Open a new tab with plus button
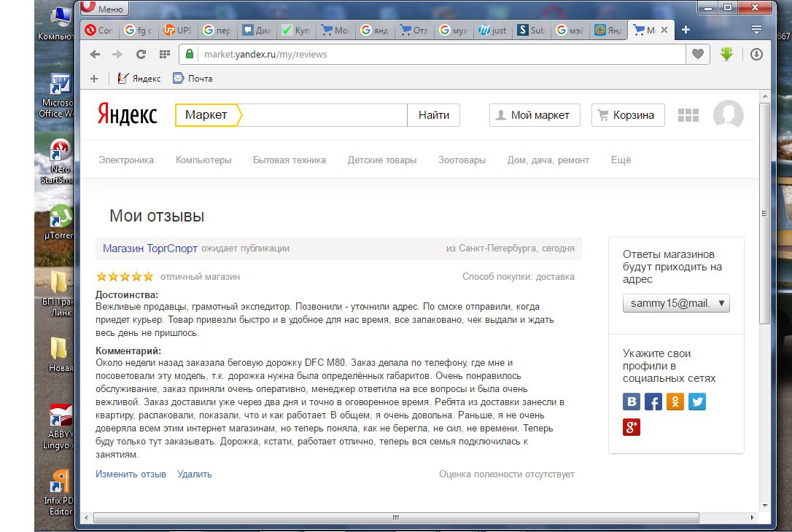 pyautogui.click(x=686, y=30)
